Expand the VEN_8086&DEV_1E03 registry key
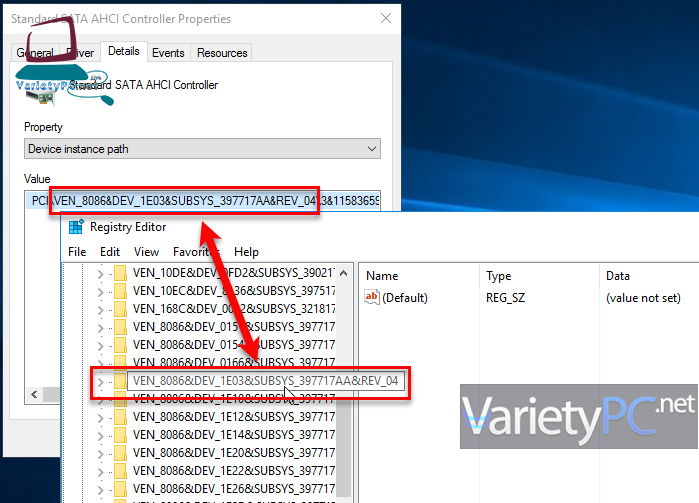699x503 pixels. tap(100, 382)
